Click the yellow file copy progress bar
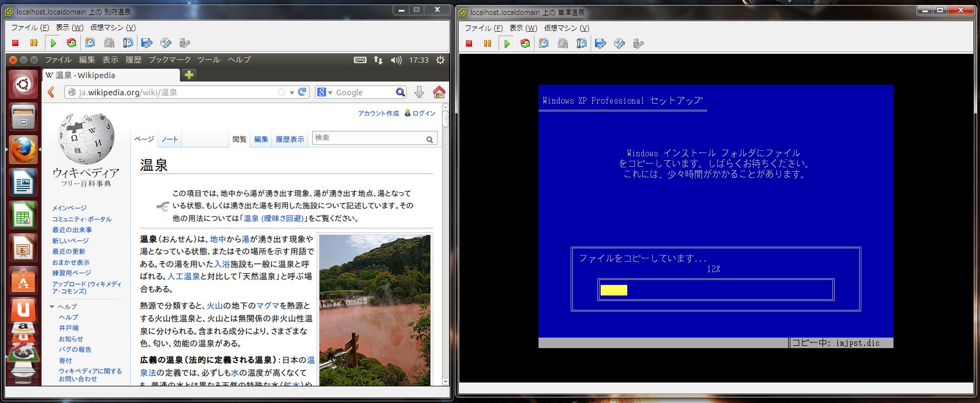 [614, 290]
